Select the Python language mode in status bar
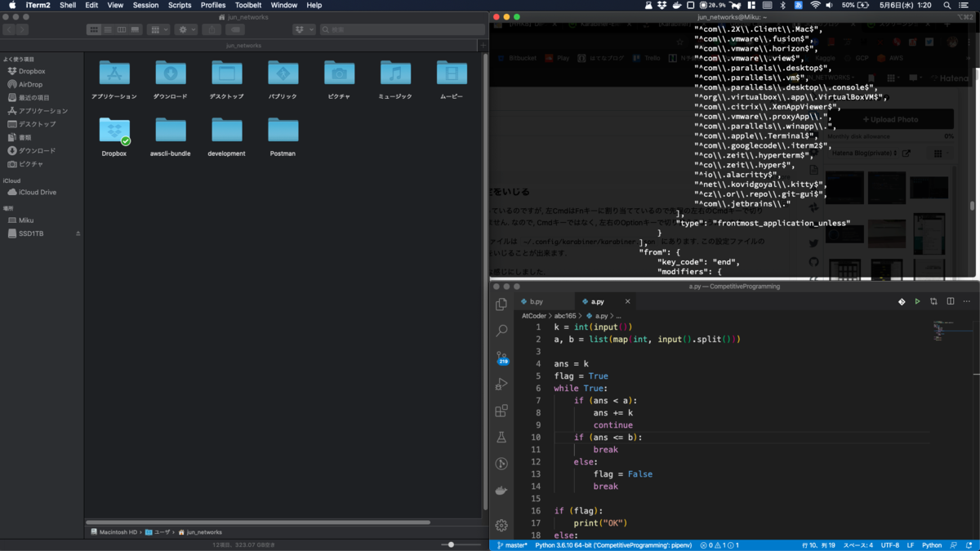 932,545
